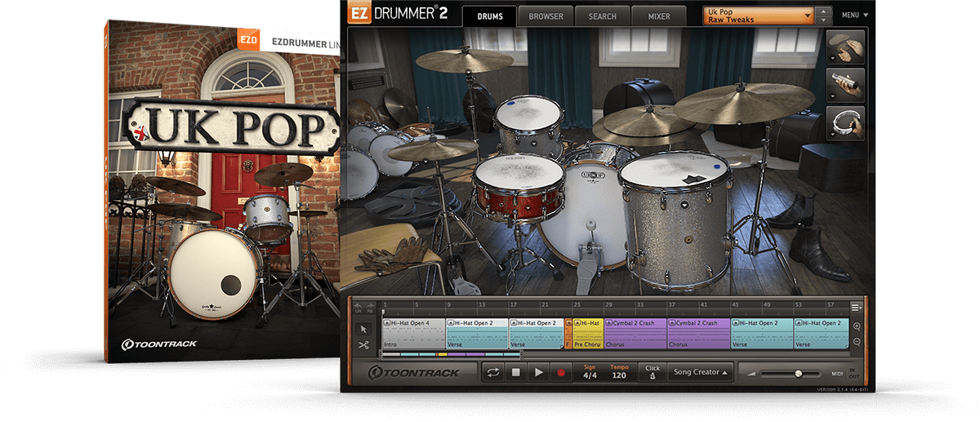This screenshot has width=980, height=422.
Task: Click the Tempo 120 field
Action: tap(618, 372)
